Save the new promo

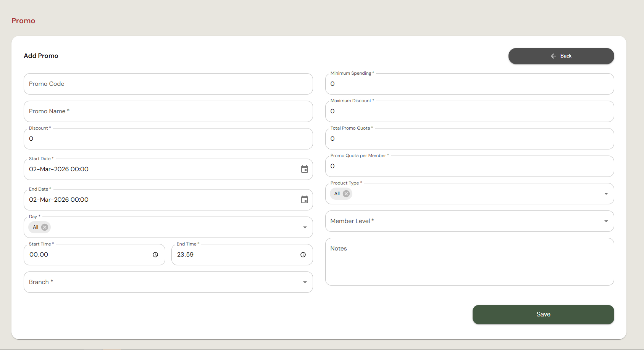[x=543, y=315]
